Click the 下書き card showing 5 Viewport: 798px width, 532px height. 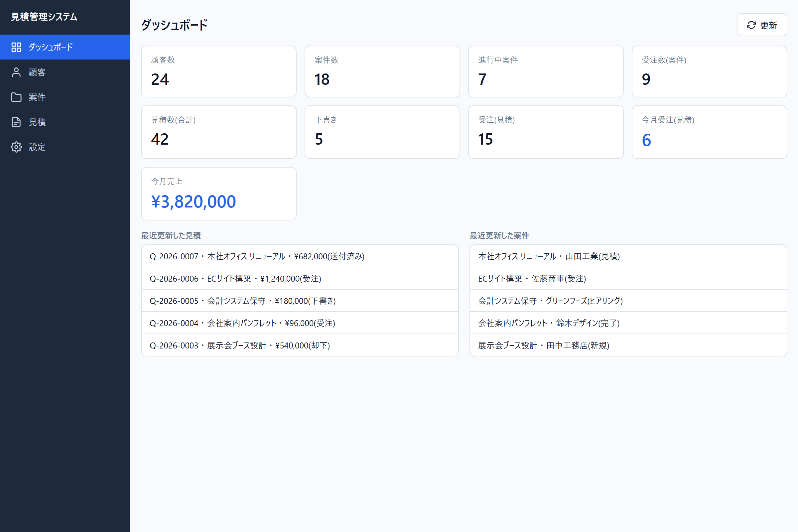[x=382, y=132]
